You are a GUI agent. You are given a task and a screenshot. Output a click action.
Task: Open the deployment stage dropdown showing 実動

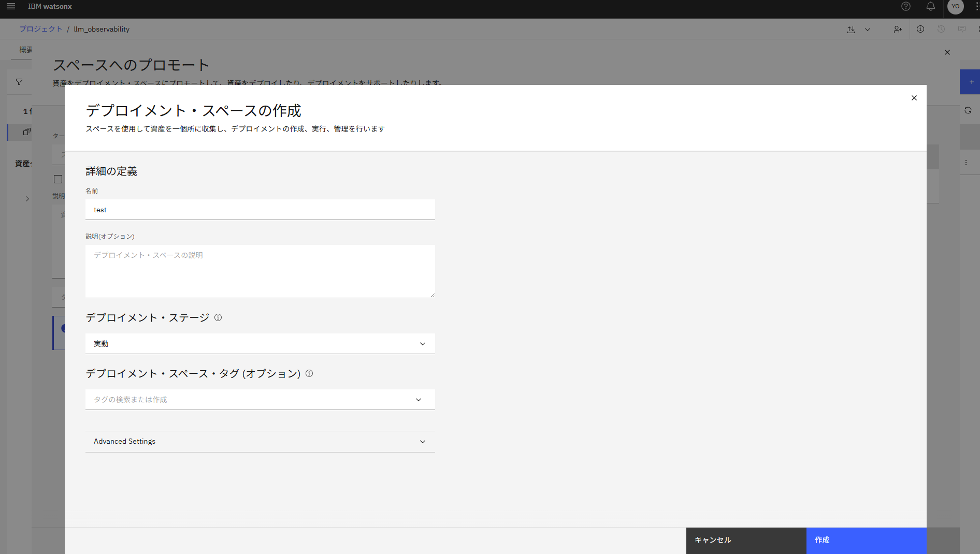pos(260,344)
